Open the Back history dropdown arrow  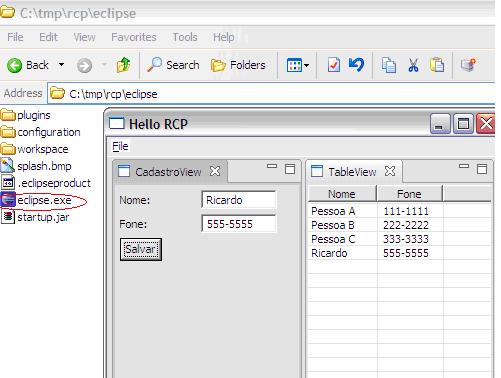coord(61,64)
